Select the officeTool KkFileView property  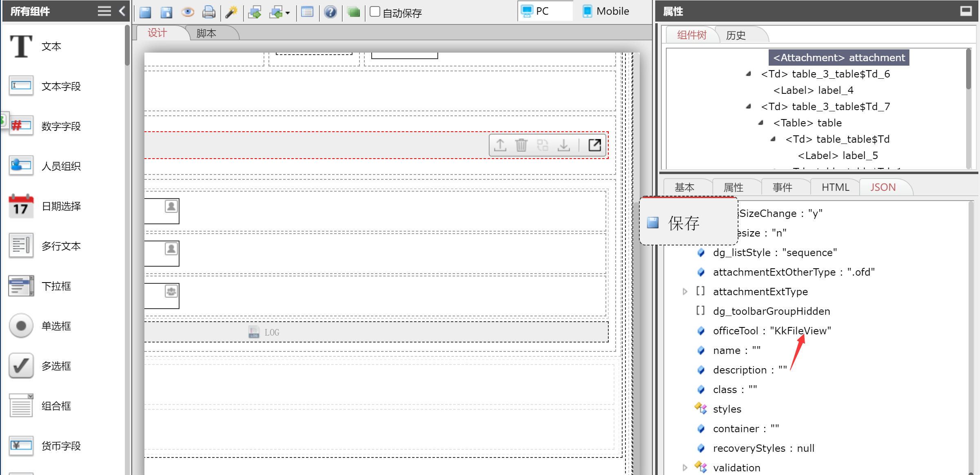(x=771, y=331)
